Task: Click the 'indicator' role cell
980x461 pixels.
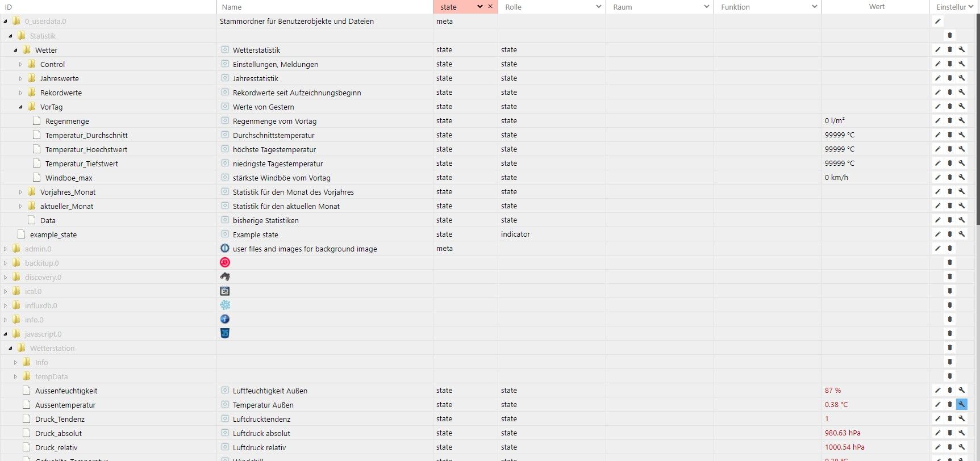Action: pos(515,234)
